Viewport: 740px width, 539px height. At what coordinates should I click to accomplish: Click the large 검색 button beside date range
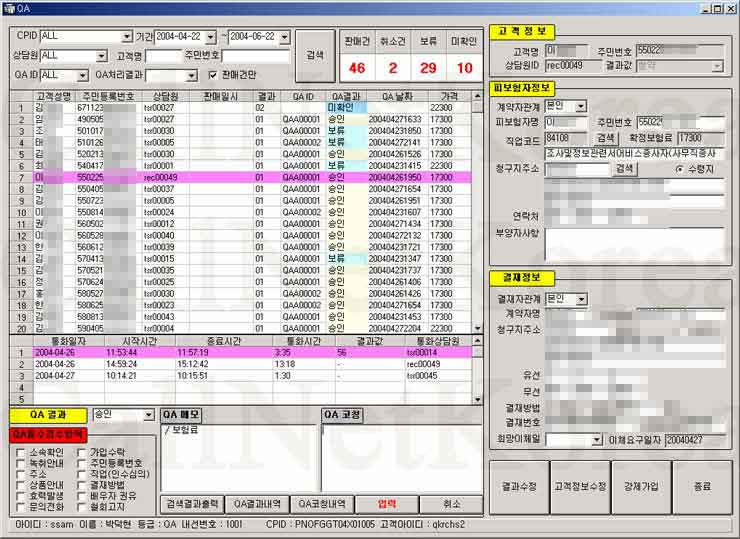(x=314, y=55)
